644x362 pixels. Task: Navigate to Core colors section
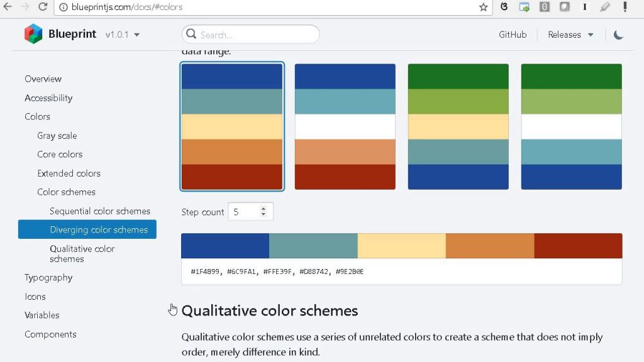60,155
